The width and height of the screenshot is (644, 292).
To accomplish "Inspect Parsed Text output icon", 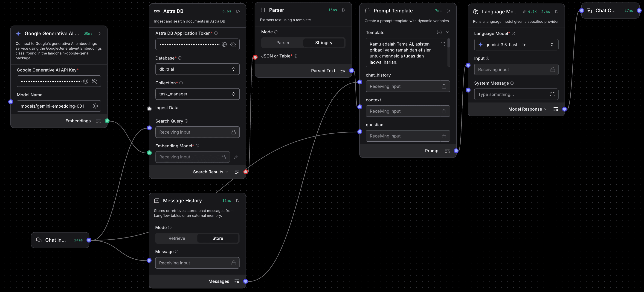I will tap(343, 71).
